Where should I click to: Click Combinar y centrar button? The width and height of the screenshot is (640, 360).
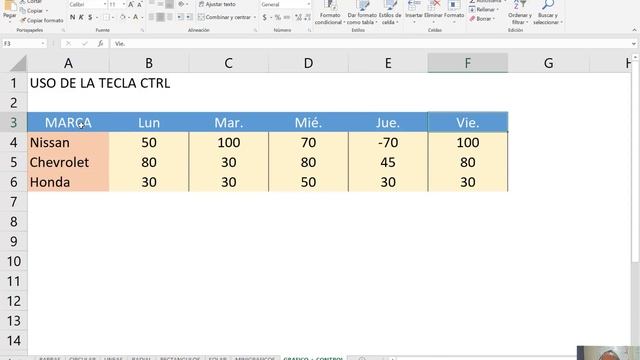click(224, 17)
